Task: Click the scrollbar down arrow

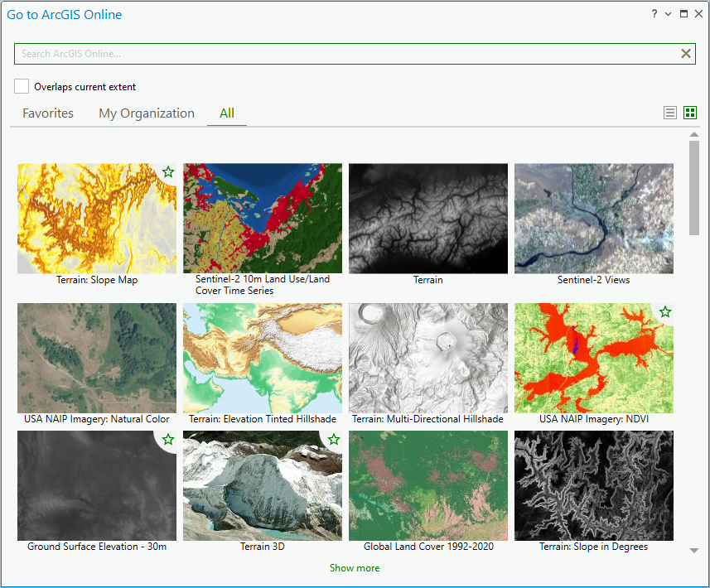Action: click(x=693, y=551)
